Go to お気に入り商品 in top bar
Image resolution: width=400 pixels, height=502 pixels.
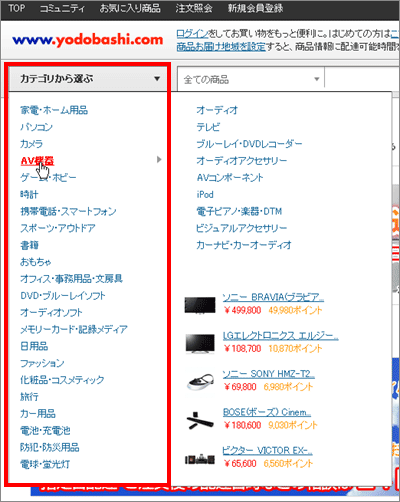click(130, 8)
